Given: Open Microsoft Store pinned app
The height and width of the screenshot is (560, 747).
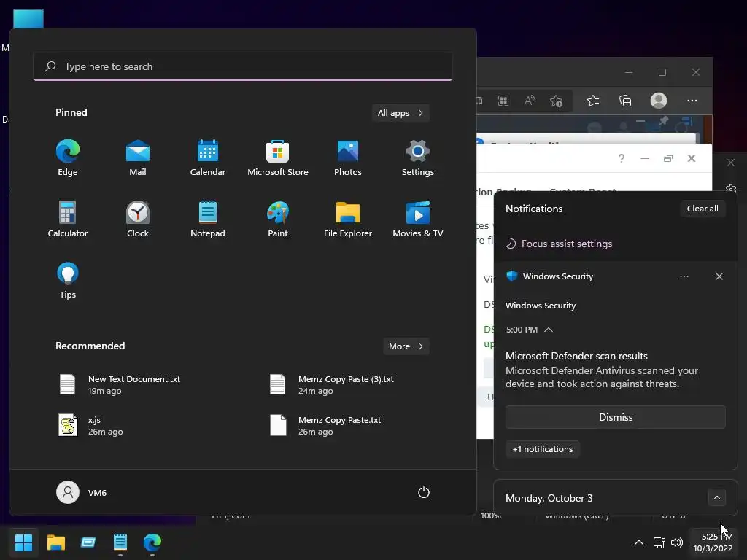Looking at the screenshot, I should point(278,158).
